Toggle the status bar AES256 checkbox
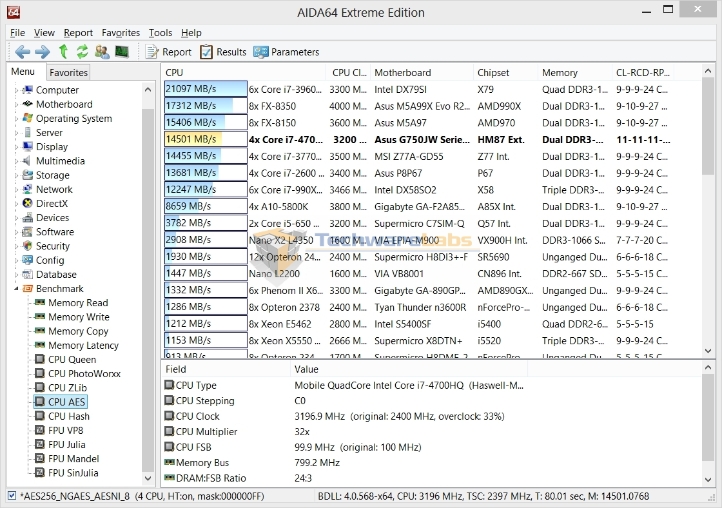This screenshot has height=508, width=722. coord(12,496)
